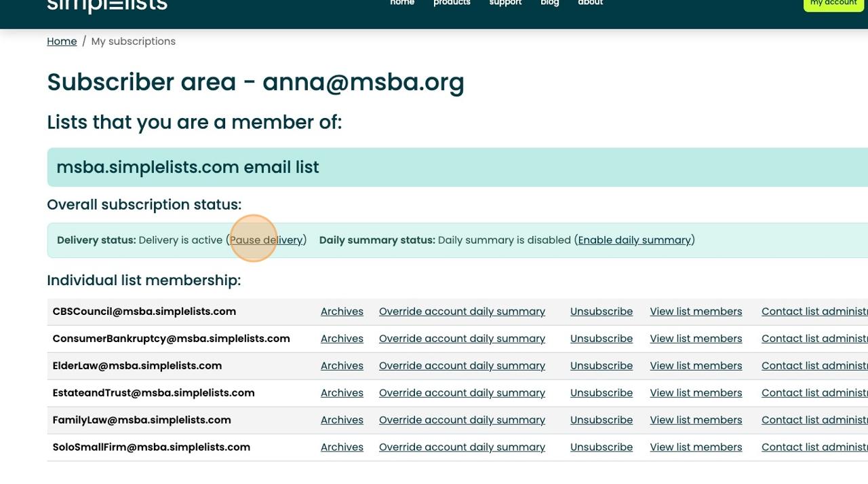Screen dimensions: 868x484
Task: Open the products menu item
Action: pyautogui.click(x=452, y=3)
